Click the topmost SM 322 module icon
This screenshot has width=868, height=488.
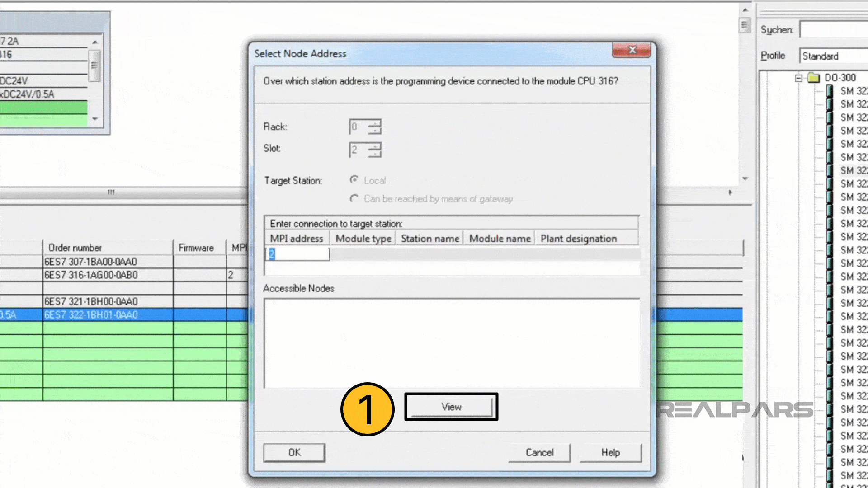point(831,91)
